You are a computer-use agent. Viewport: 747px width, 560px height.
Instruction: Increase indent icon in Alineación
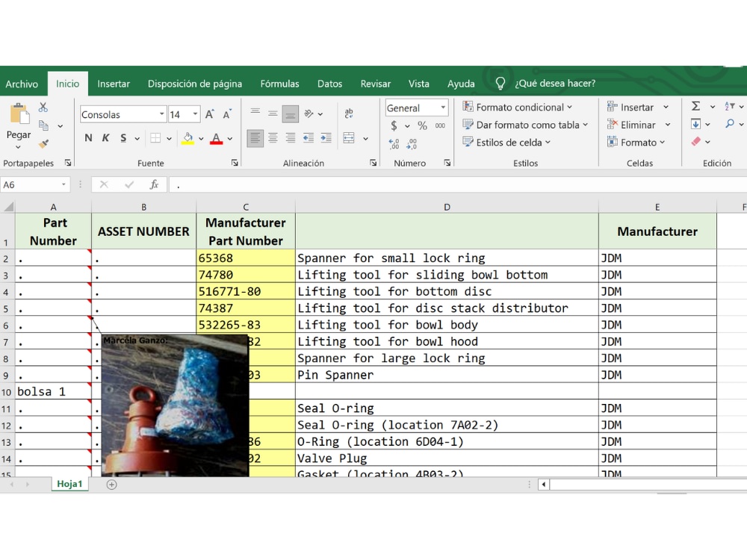326,138
